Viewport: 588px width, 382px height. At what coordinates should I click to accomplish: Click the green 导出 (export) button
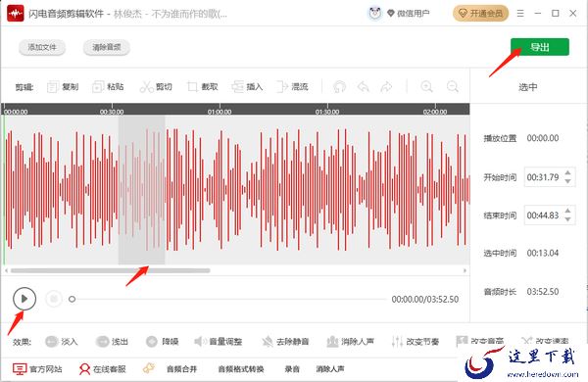540,47
